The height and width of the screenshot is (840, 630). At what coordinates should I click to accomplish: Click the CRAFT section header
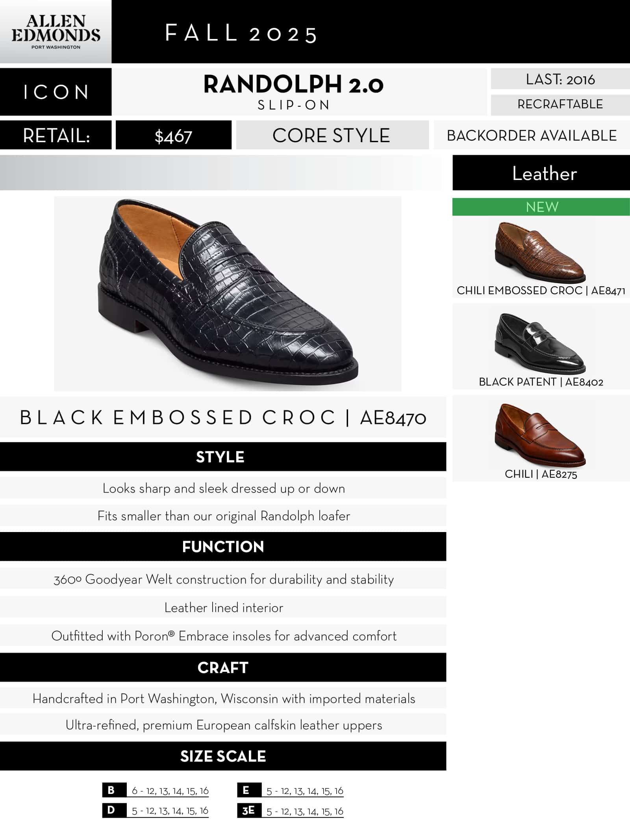point(223,668)
